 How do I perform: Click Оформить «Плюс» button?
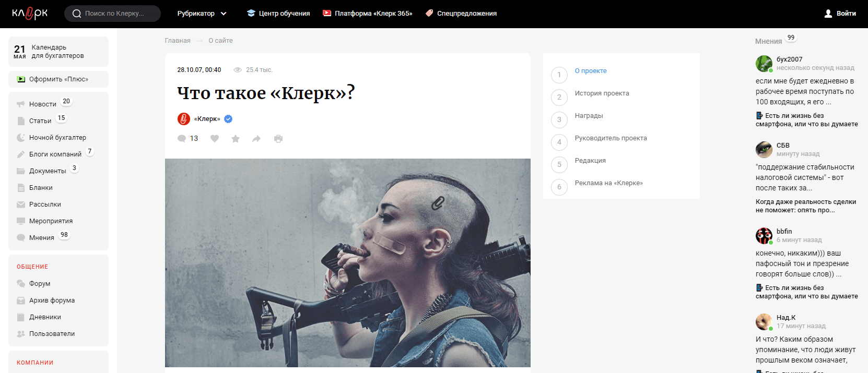tap(58, 79)
